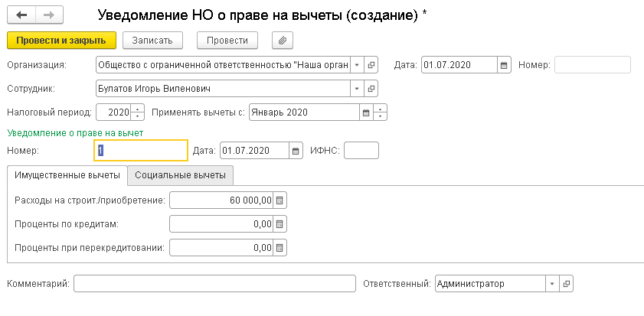Open calculator for construction expenses field
Viewport: 644px width, 316px height.
click(280, 201)
